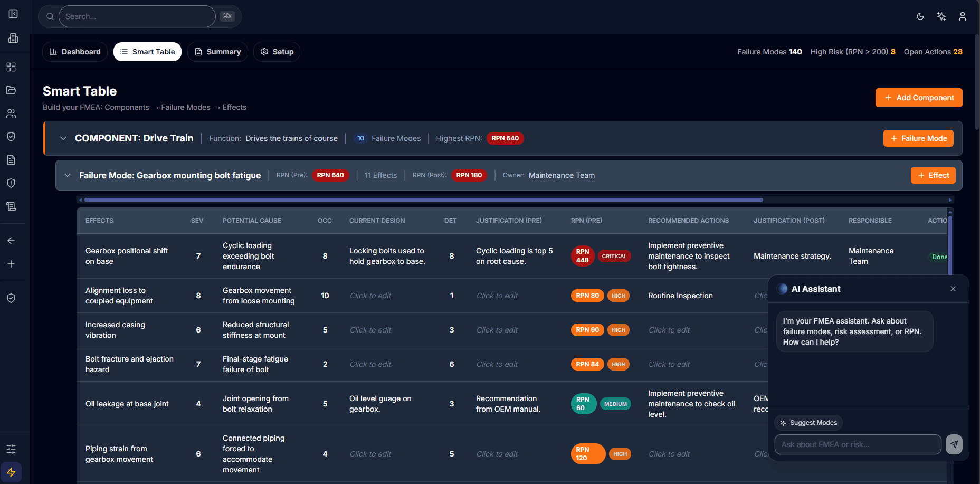Screen dimensions: 980x484
Task: Click the CRITICAL severity badge
Action: 614,256
